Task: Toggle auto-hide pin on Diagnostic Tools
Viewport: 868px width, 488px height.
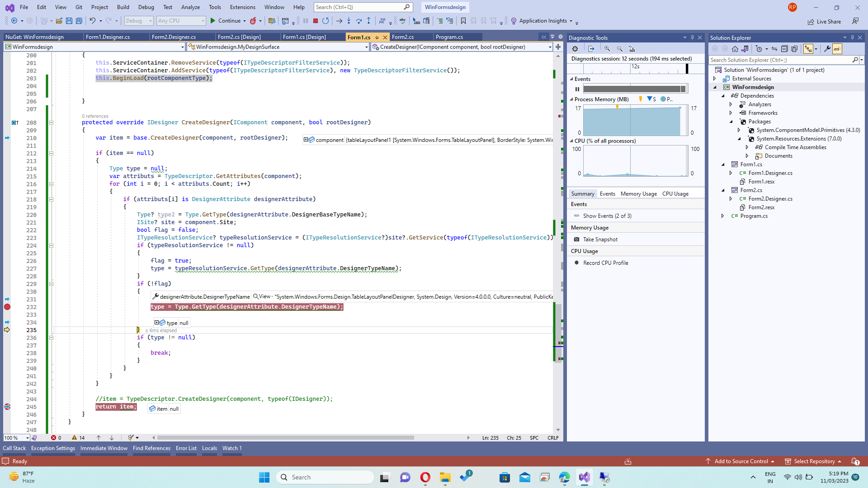Action: point(692,38)
